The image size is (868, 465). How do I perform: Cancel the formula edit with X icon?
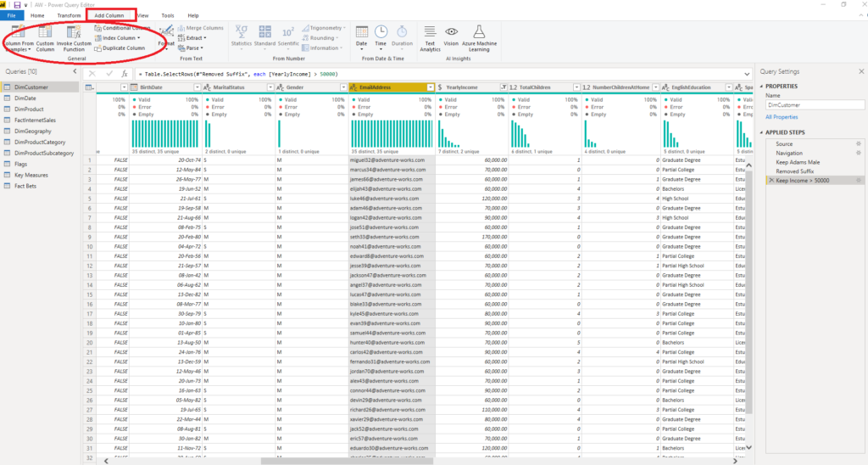pyautogui.click(x=92, y=74)
